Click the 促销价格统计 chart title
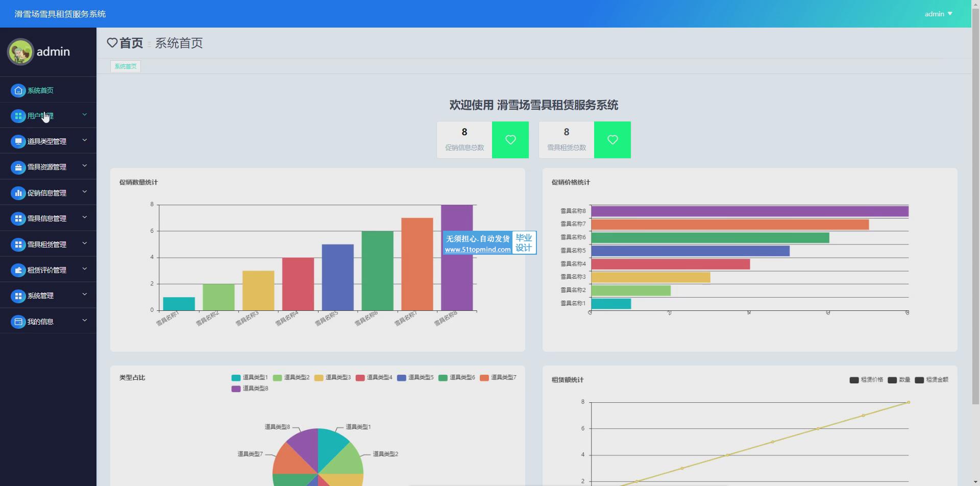The image size is (980, 486). coord(571,182)
